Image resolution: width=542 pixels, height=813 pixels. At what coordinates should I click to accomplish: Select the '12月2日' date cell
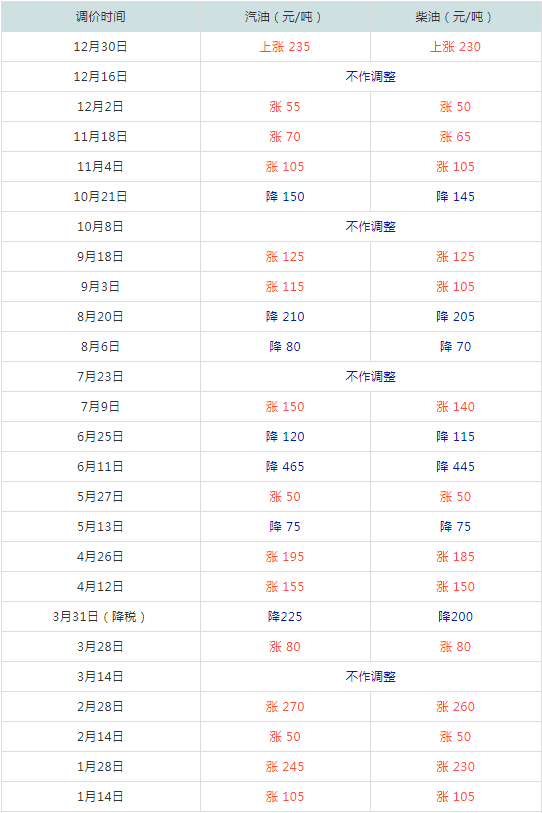[x=101, y=107]
